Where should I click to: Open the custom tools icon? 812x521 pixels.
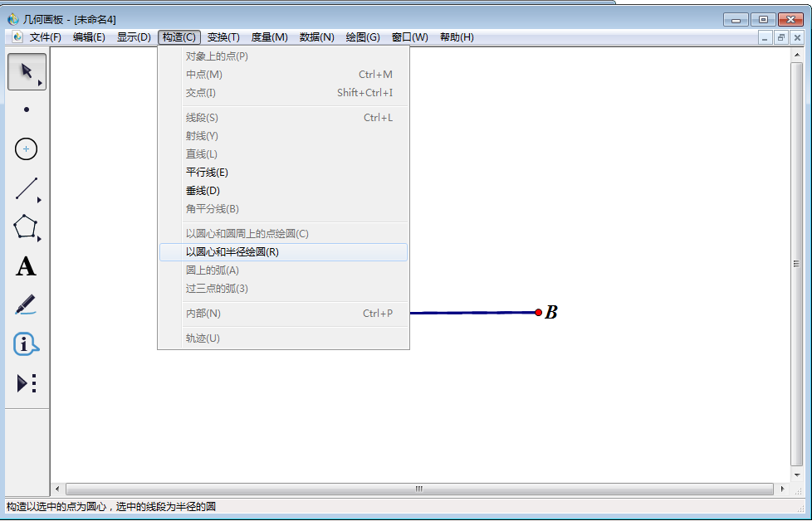click(x=26, y=383)
